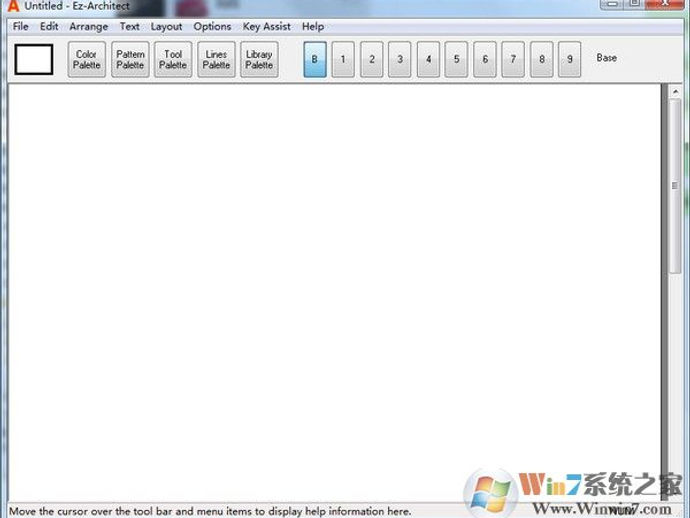Viewport: 690px width, 518px height.
Task: Click the vertical scrollbar up arrow
Action: point(675,92)
